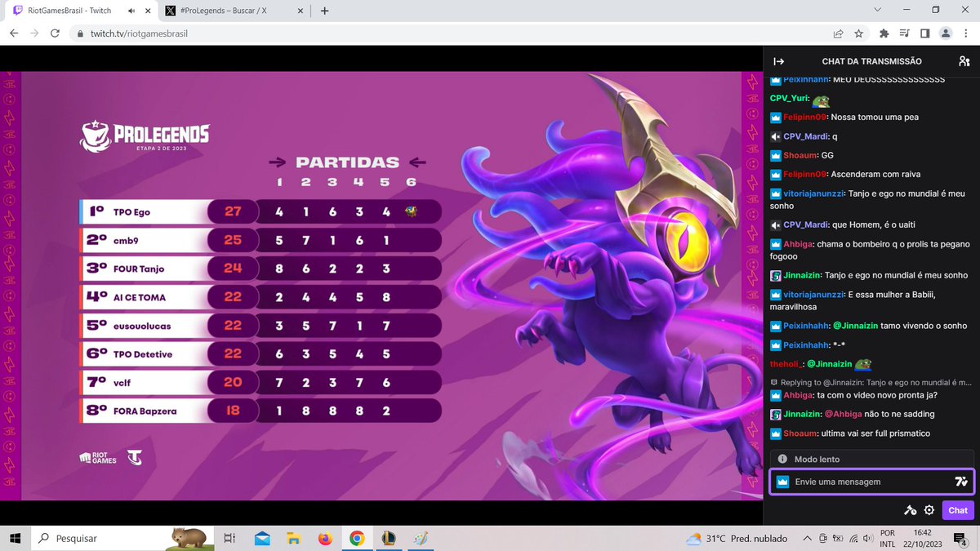Viewport: 980px width, 551px height.
Task: Click the channel points hammer icon
Action: point(910,510)
